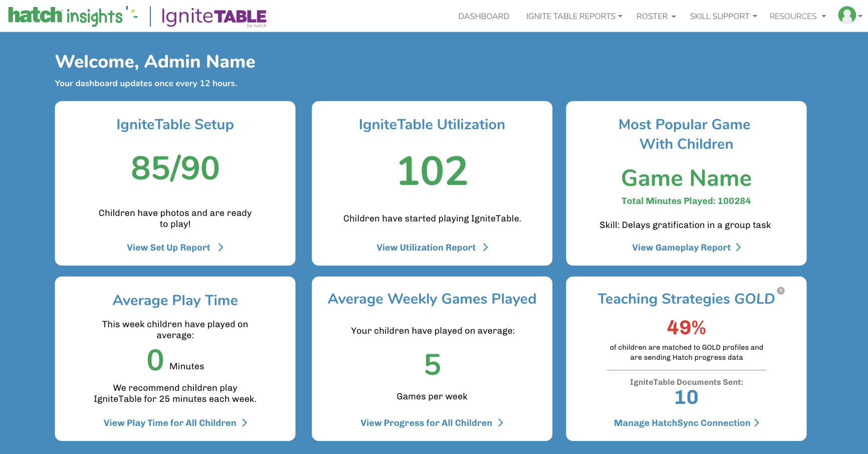Click the arrow after View Set Up Report
This screenshot has width=868, height=454.
[x=221, y=247]
